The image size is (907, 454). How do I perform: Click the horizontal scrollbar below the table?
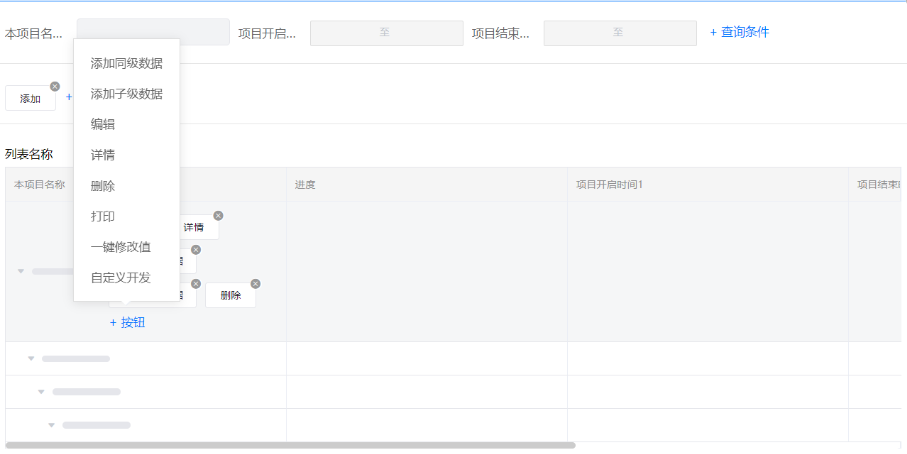tap(290, 445)
